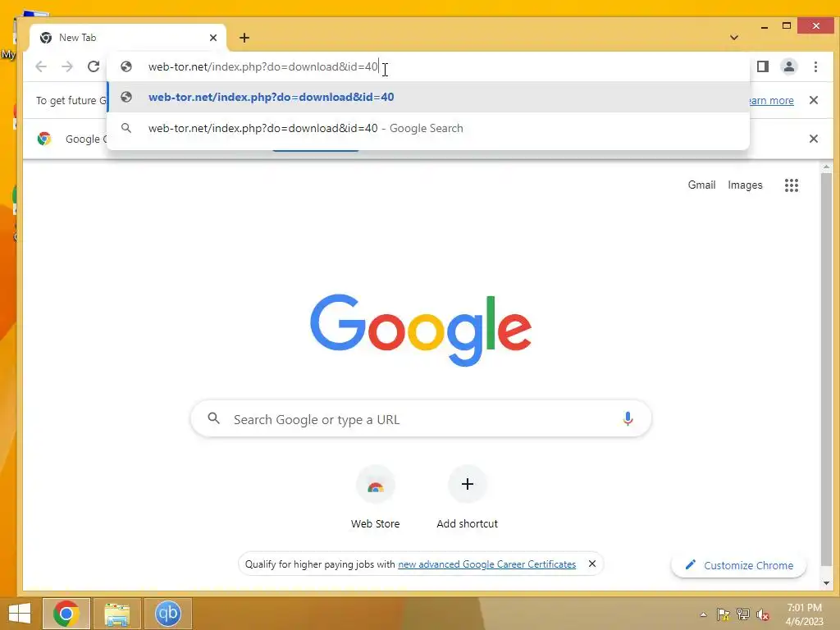Open the Windows Start button

tap(20, 614)
